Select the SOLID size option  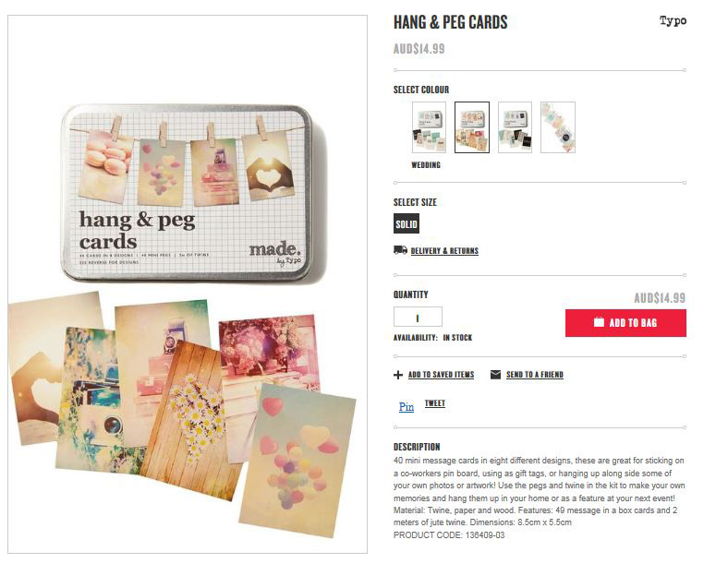[406, 224]
